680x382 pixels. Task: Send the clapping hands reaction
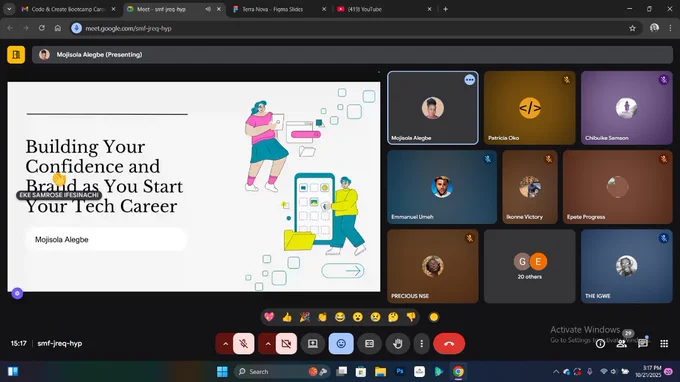coord(322,317)
